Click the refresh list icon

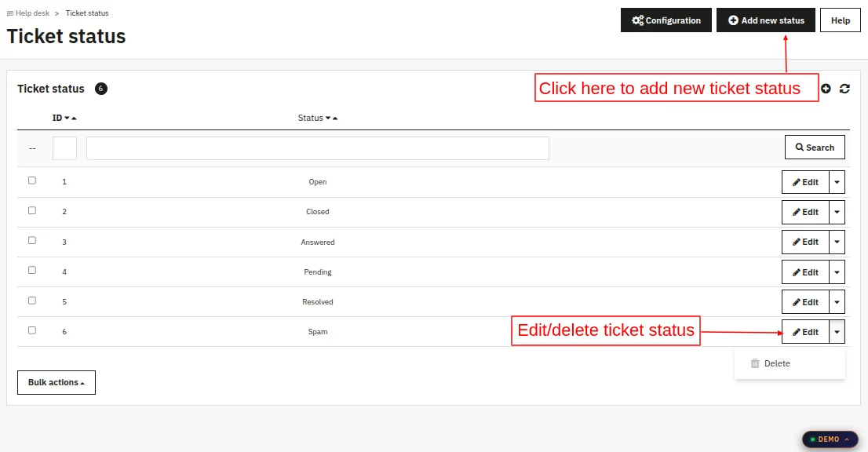coord(844,89)
